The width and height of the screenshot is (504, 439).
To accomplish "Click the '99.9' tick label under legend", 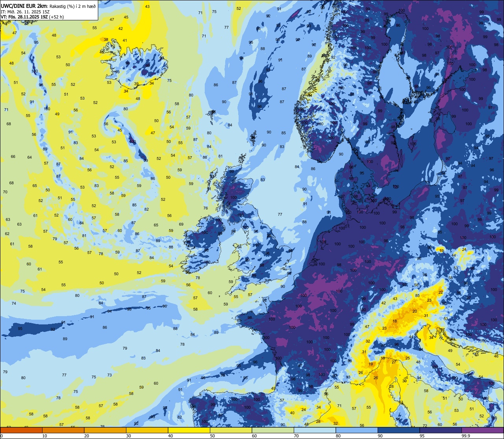I will click(466, 436).
